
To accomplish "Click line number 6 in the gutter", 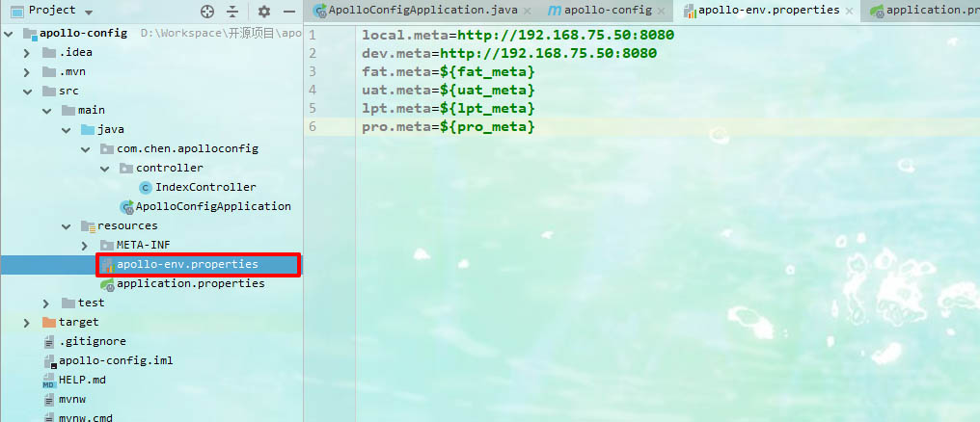I will click(x=313, y=127).
